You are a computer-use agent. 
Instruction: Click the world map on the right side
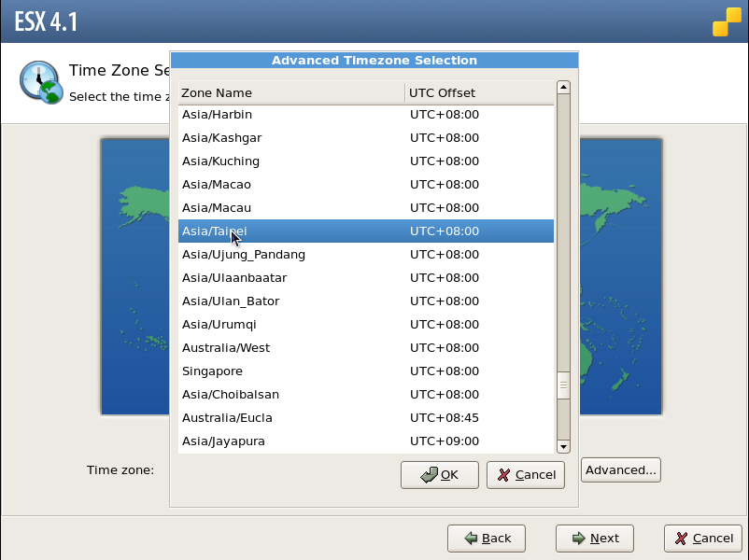621,277
